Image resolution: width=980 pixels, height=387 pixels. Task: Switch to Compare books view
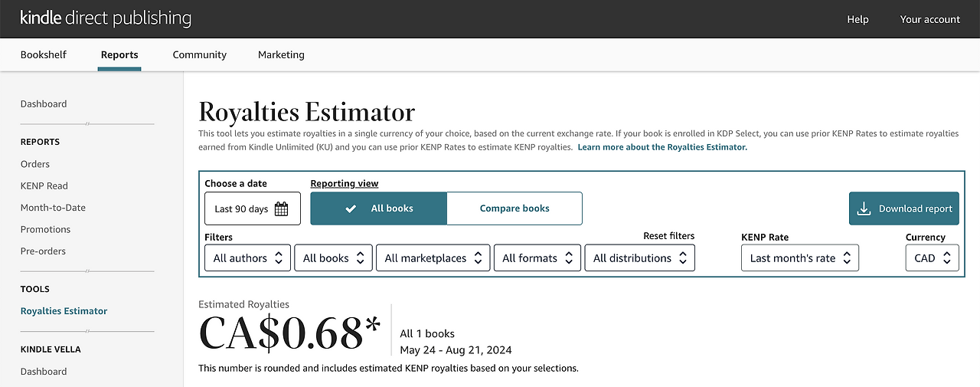(x=514, y=208)
